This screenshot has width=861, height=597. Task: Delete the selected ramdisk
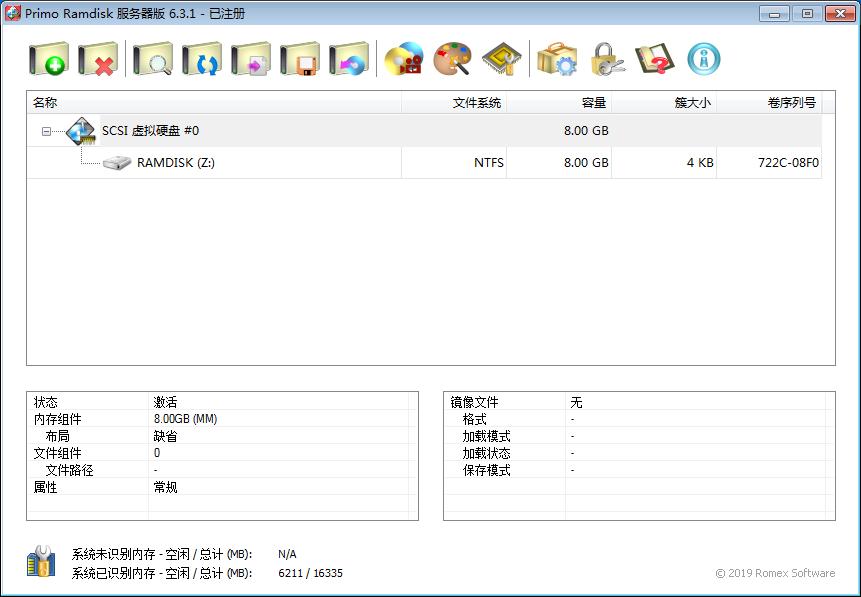(x=95, y=58)
